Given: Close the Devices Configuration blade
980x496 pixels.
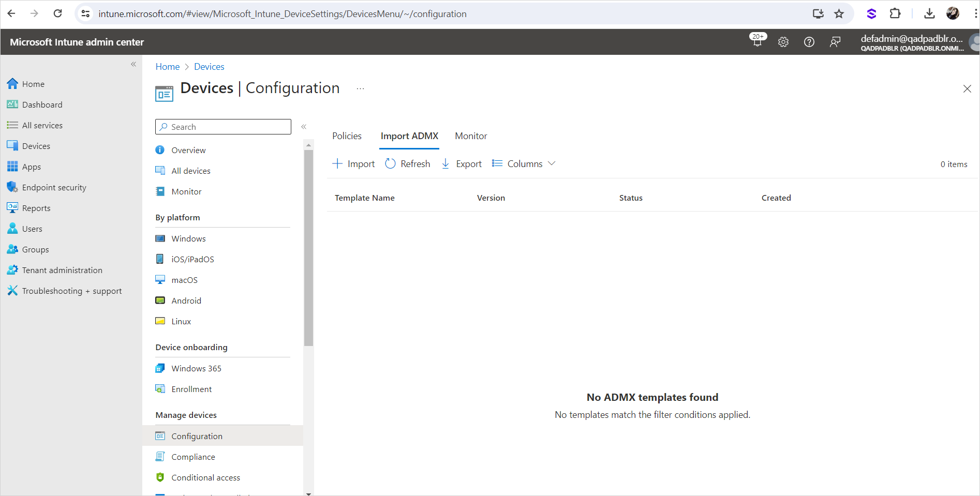Looking at the screenshot, I should tap(967, 89).
